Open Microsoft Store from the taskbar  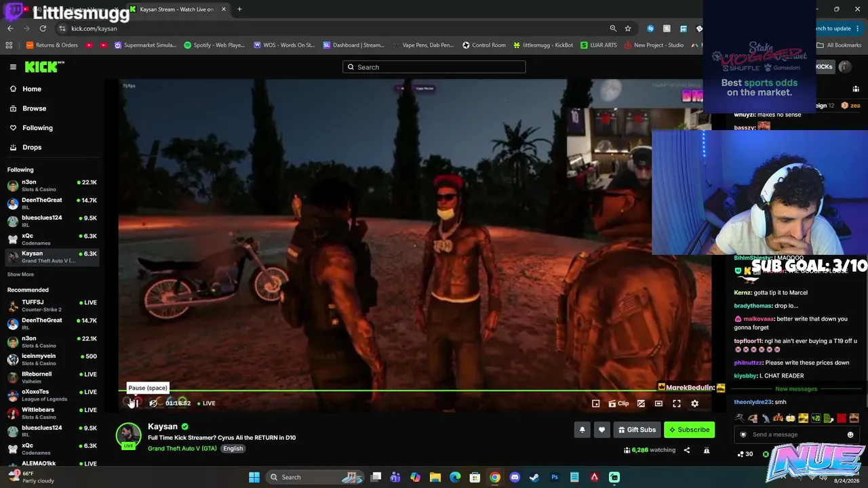[x=475, y=477]
